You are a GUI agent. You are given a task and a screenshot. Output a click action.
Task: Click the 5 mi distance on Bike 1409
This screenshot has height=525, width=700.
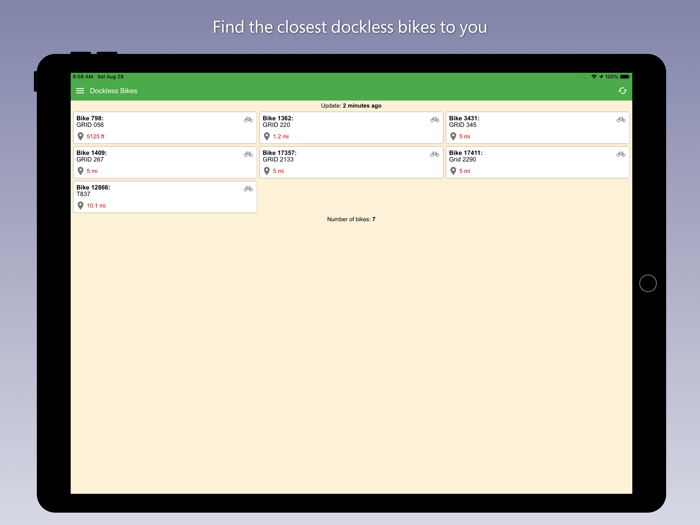(92, 171)
